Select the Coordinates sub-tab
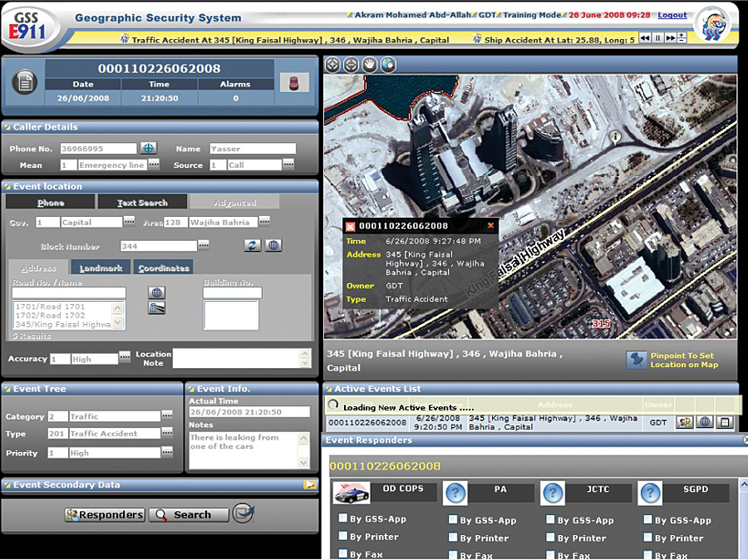748x560 pixels. pos(164,268)
